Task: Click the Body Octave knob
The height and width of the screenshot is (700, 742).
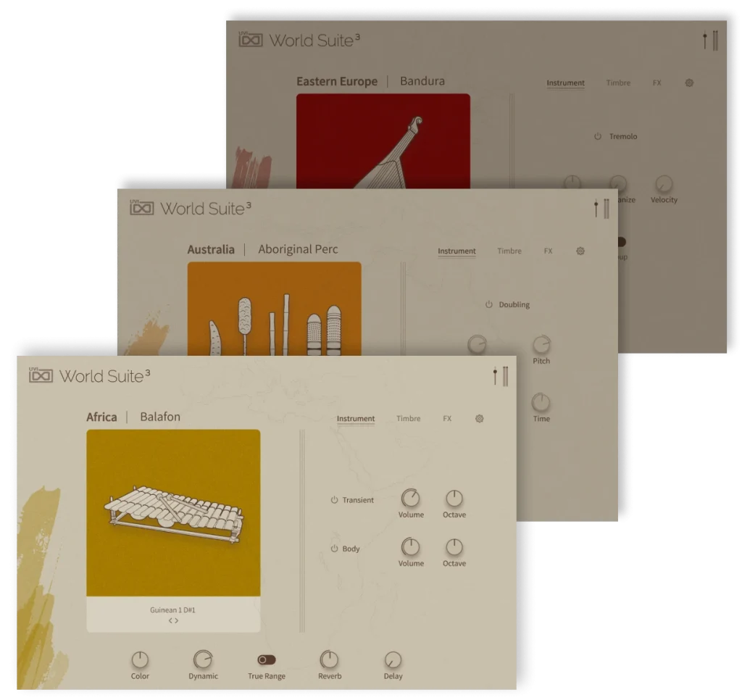Action: 454,547
